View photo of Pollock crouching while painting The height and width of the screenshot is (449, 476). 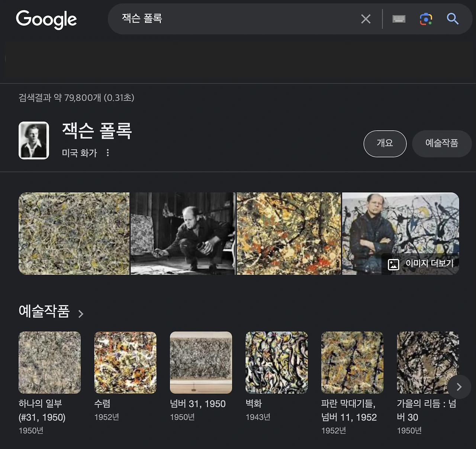(x=183, y=233)
